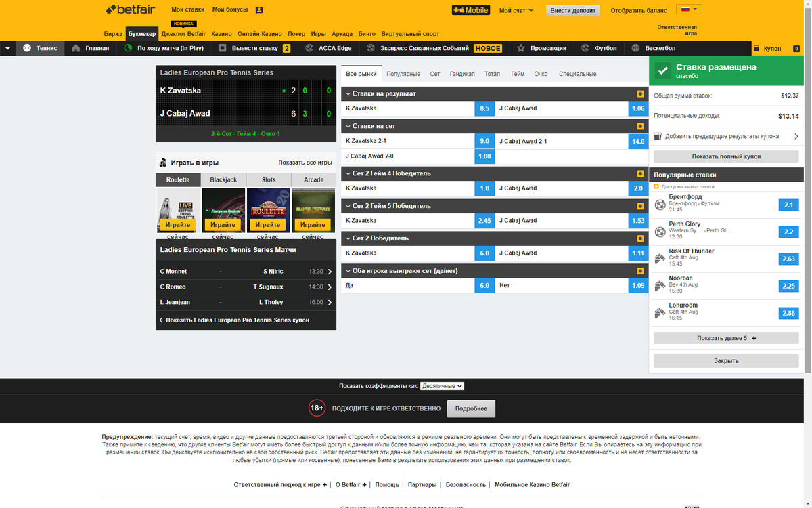Screen dimensions: 812x508
Task: Expand Добавить предыдущие результаты купона
Action: (726, 136)
